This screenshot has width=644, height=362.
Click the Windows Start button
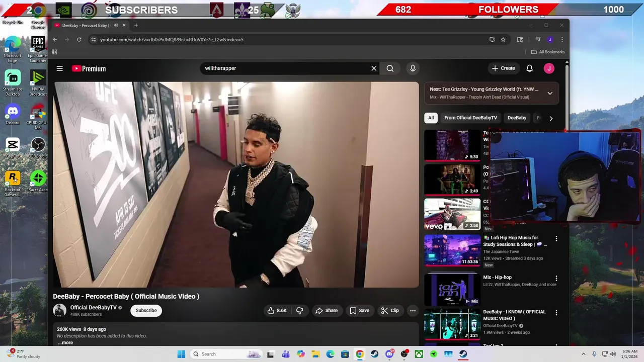coord(181,354)
